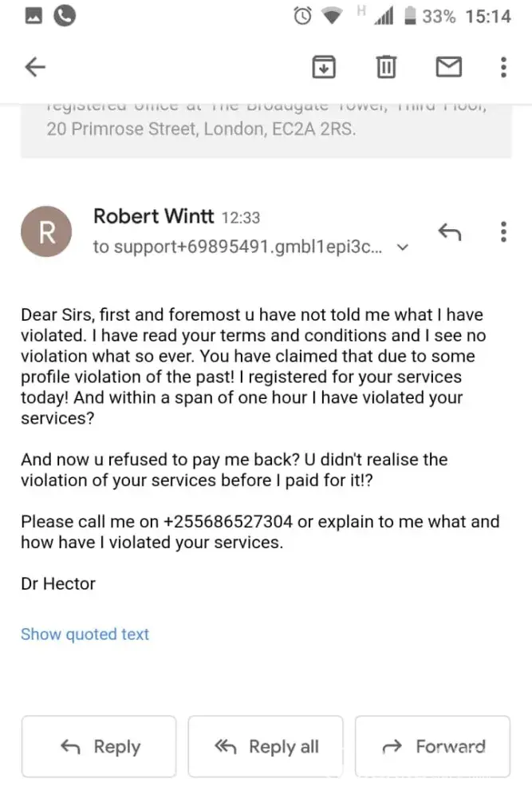Tap alarm icon in status bar

(303, 16)
